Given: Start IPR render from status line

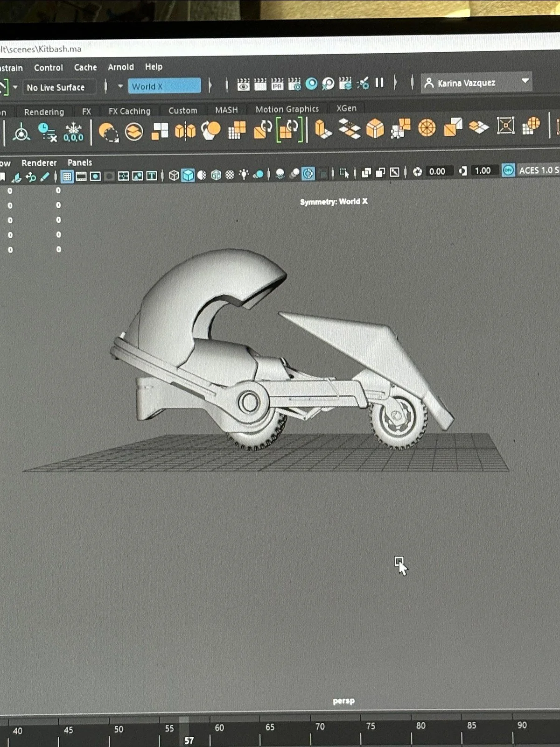Looking at the screenshot, I should 277,84.
